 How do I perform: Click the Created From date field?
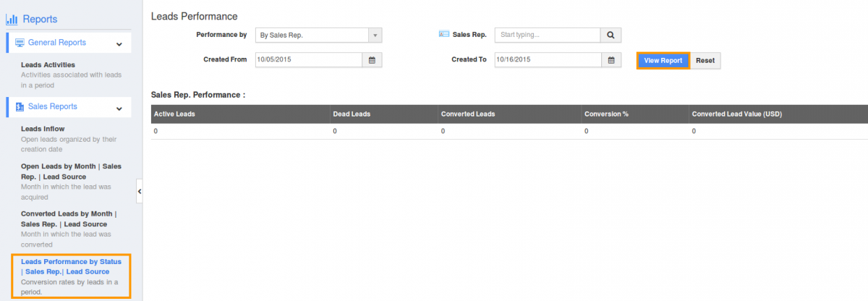tap(307, 60)
